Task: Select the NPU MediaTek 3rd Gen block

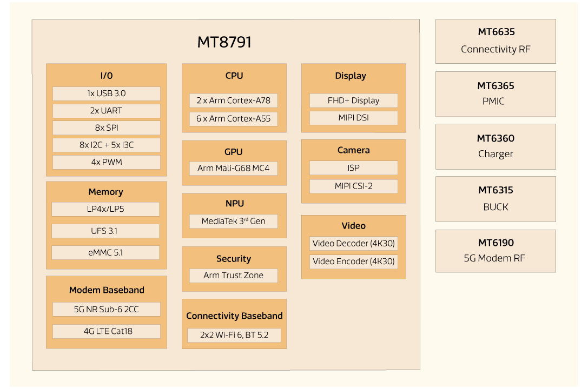Action: pos(233,221)
